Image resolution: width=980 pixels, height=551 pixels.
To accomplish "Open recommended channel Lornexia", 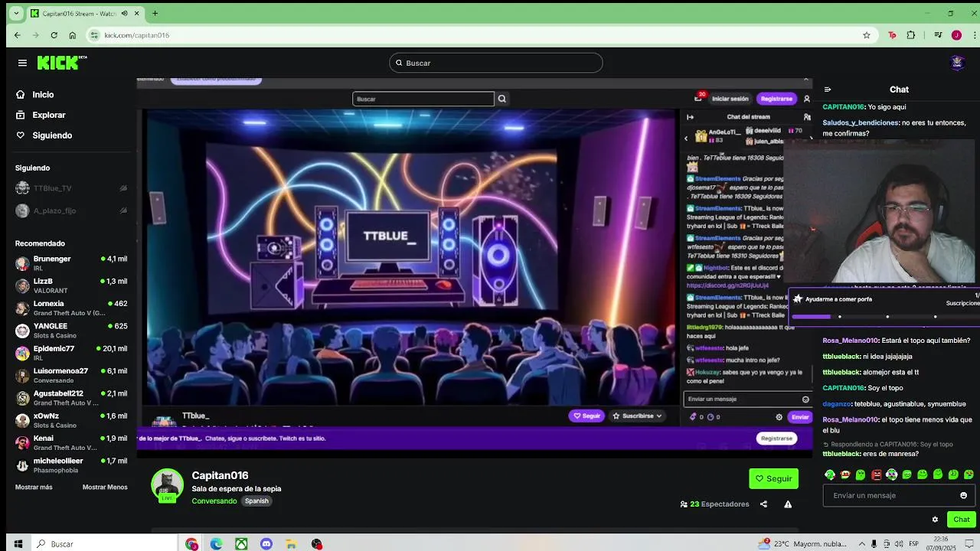I will pos(71,308).
